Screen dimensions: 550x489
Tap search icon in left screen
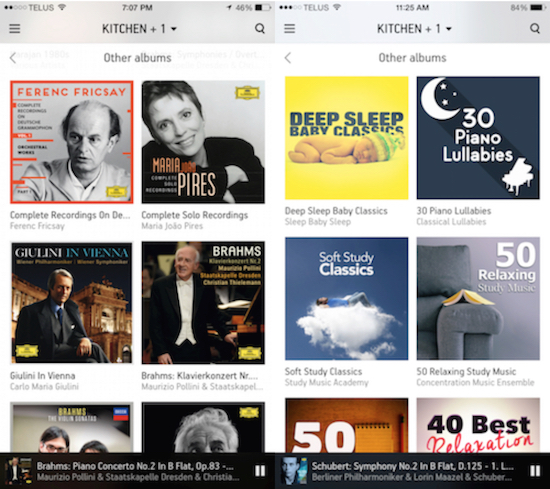260,28
